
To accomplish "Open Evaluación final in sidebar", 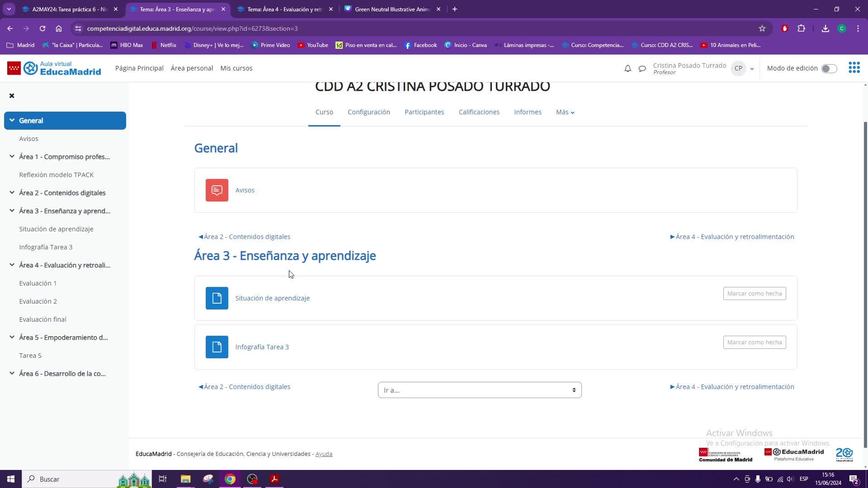I will (x=42, y=319).
